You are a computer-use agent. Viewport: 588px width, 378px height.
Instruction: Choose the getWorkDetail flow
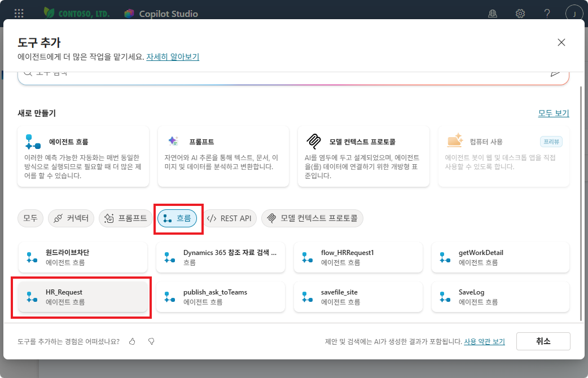pyautogui.click(x=500, y=257)
